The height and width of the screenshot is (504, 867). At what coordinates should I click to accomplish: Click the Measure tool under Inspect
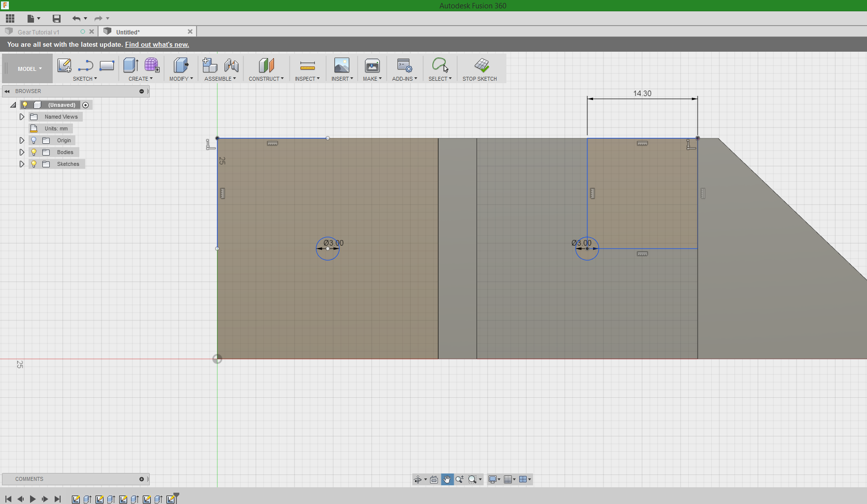[x=307, y=65]
